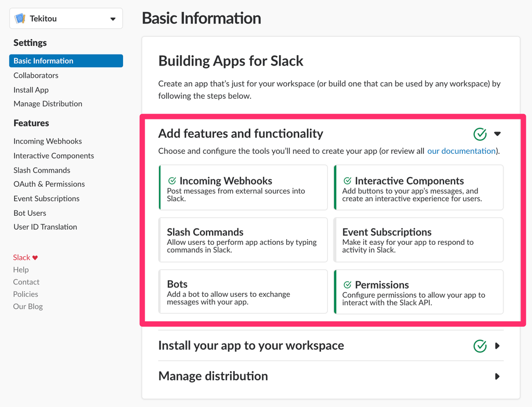
Task: Click the Contact link
Action: pyautogui.click(x=26, y=282)
